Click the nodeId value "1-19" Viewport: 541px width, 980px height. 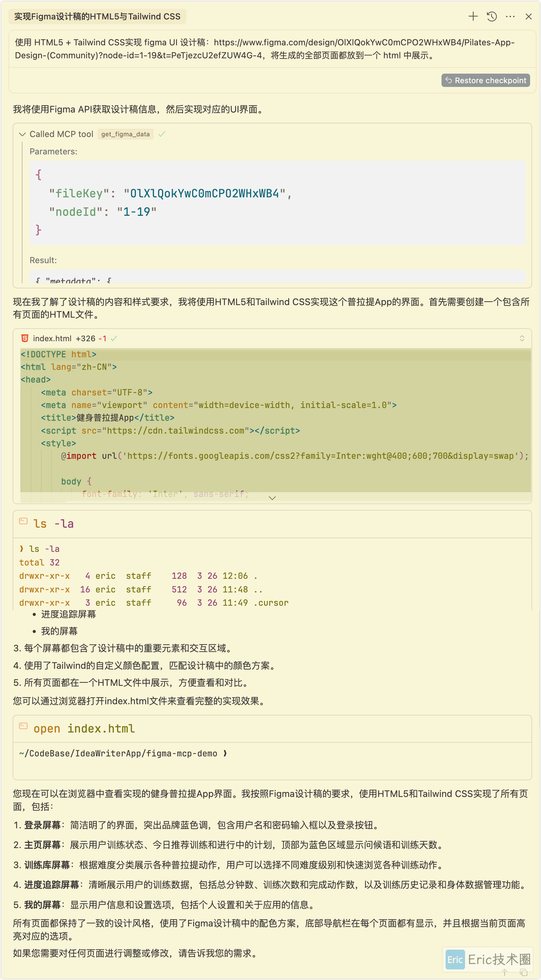tap(137, 212)
